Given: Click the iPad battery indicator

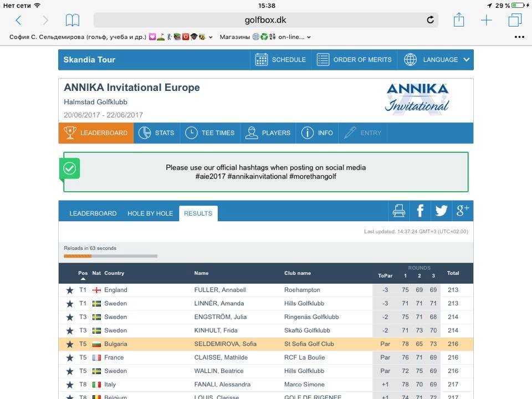Looking at the screenshot, I should 518,6.
